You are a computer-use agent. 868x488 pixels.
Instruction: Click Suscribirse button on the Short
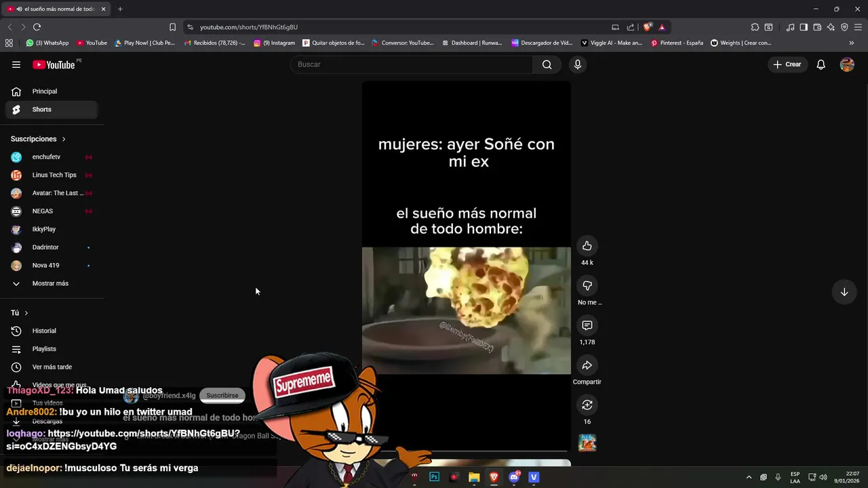click(x=222, y=395)
